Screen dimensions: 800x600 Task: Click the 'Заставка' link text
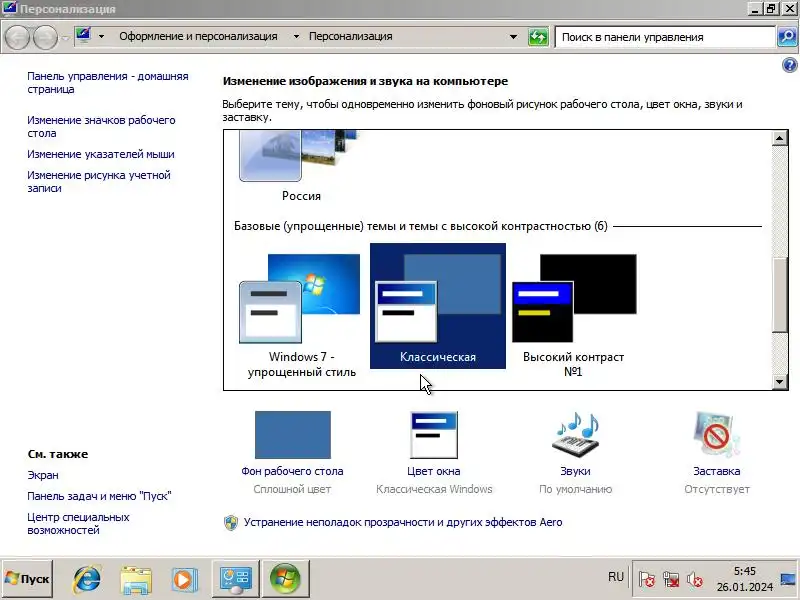point(716,471)
